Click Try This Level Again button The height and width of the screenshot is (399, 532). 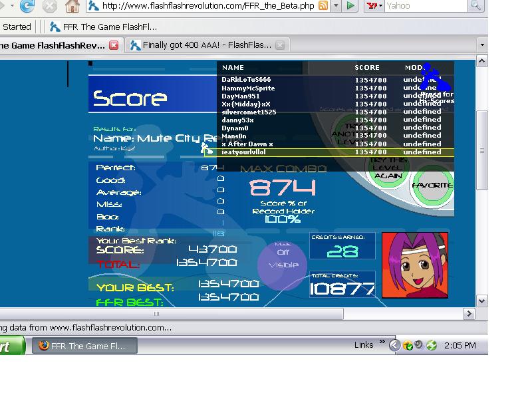pyautogui.click(x=388, y=168)
